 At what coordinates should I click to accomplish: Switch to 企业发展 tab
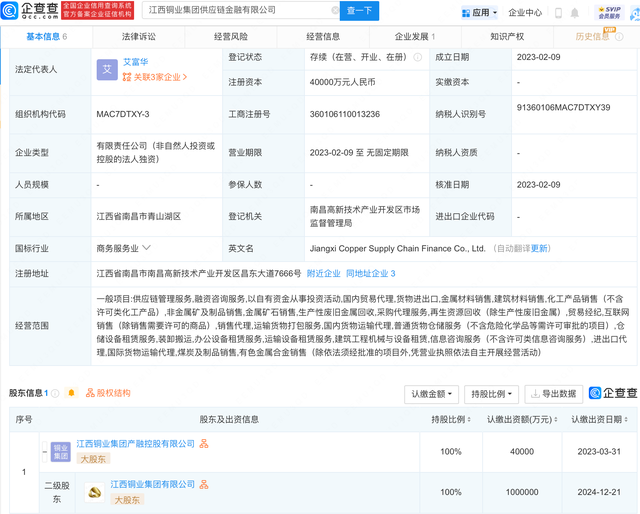click(x=415, y=37)
